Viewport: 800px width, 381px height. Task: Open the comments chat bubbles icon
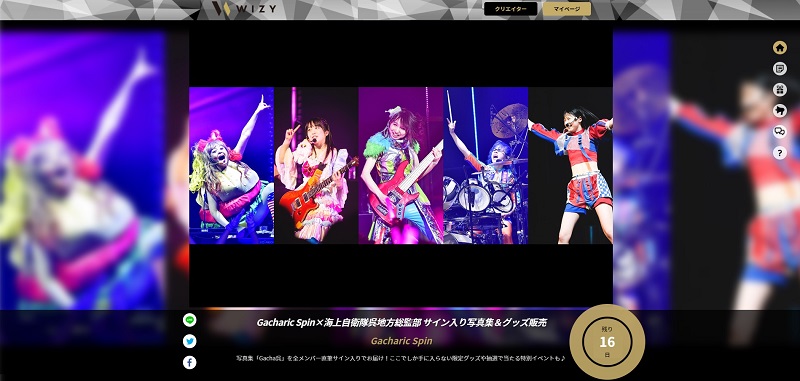click(x=780, y=132)
